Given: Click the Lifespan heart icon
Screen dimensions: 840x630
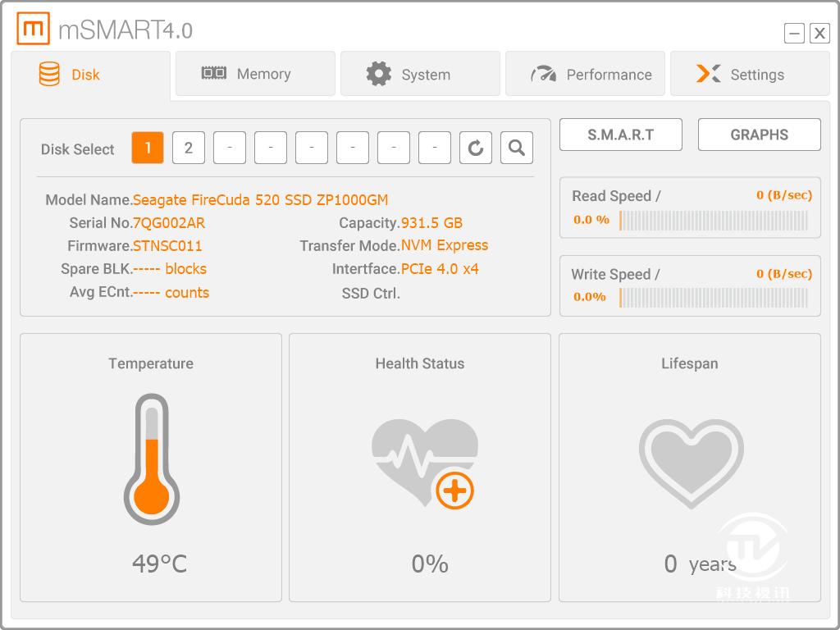Looking at the screenshot, I should coord(691,463).
